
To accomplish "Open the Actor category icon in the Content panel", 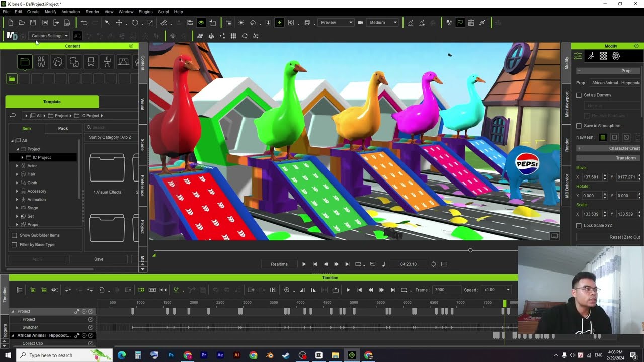I will pyautogui.click(x=41, y=62).
